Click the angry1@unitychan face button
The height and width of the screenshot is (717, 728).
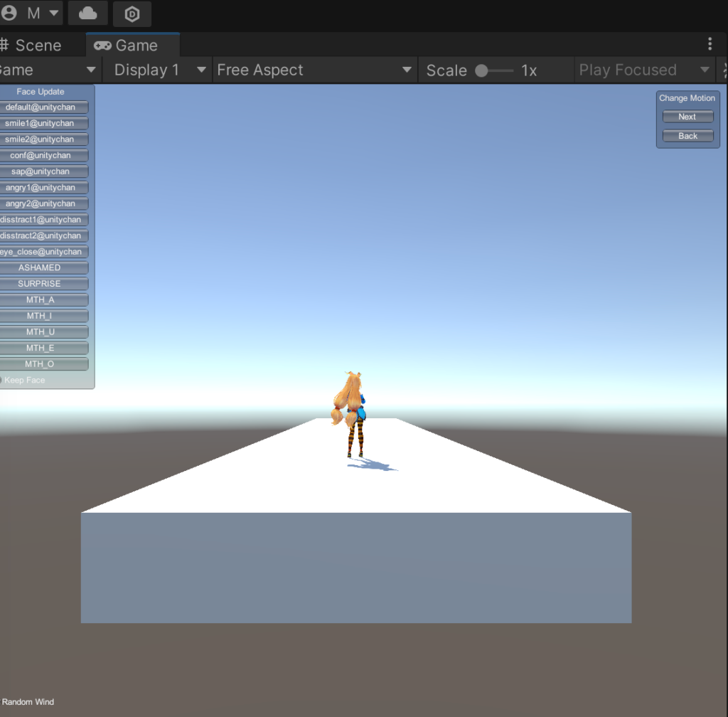43,188
